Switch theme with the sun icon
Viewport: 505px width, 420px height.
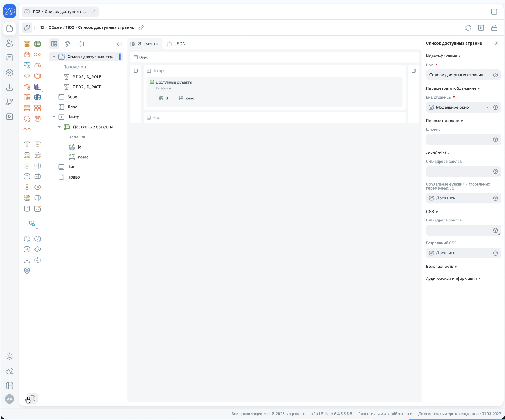(x=10, y=356)
